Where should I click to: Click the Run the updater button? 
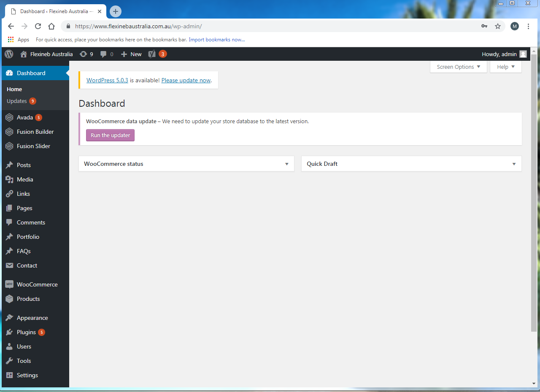coord(110,135)
